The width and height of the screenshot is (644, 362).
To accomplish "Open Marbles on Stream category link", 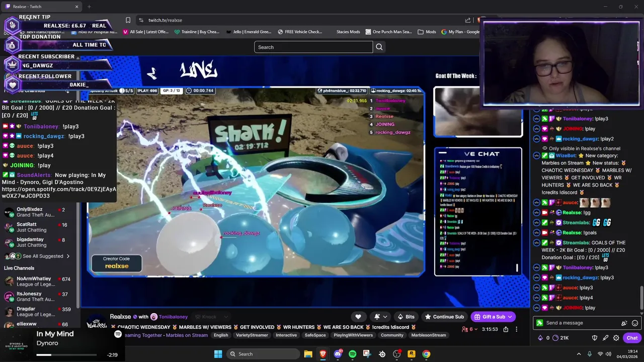I will pyautogui.click(x=186, y=335).
